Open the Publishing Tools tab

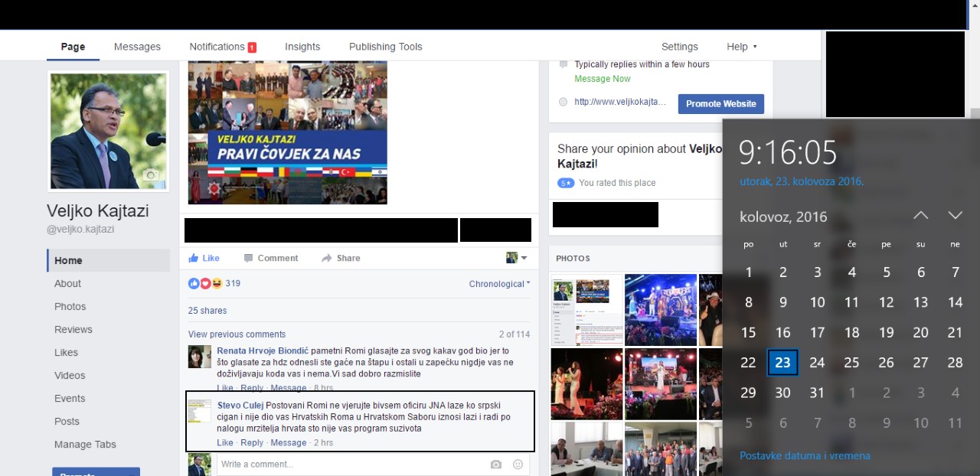pos(385,46)
